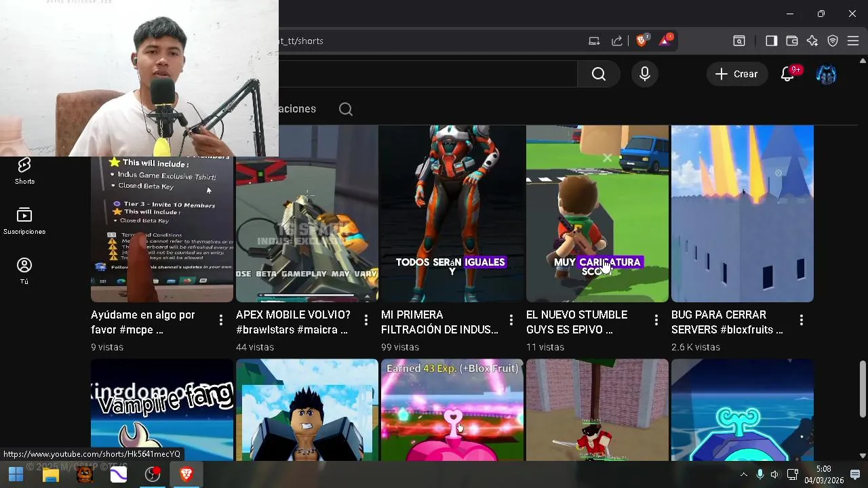
Task: Click the 99 vistas text
Action: point(400,347)
